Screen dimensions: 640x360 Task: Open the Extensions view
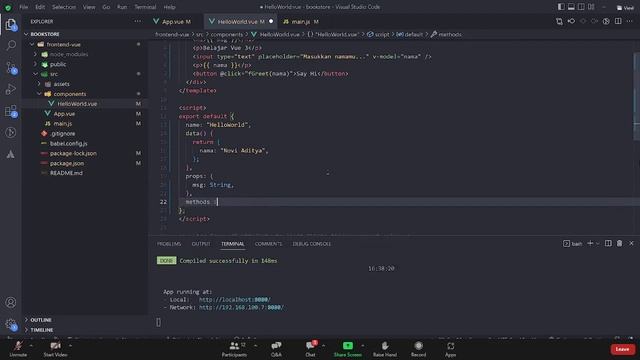(x=11, y=111)
